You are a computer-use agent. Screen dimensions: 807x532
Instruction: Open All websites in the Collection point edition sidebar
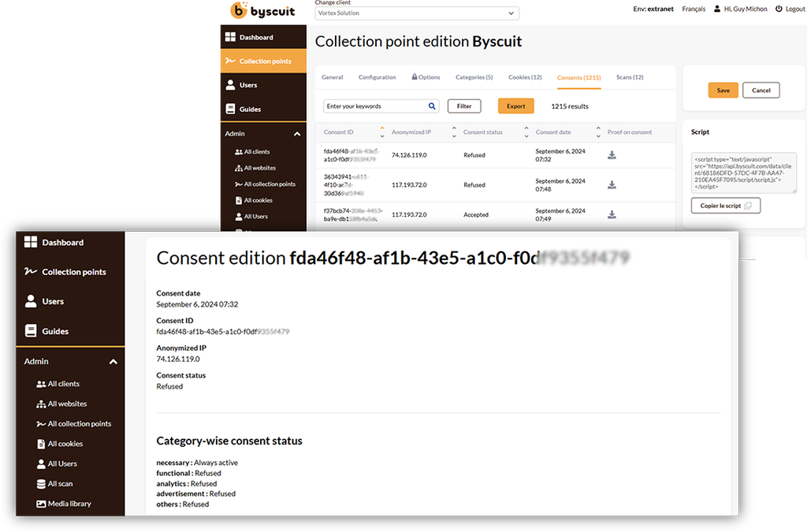click(255, 168)
